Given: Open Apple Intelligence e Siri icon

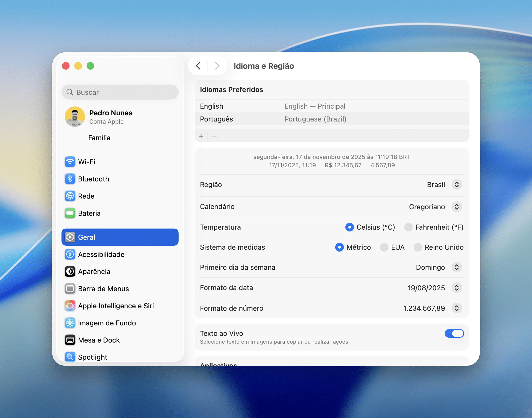Looking at the screenshot, I should point(70,306).
